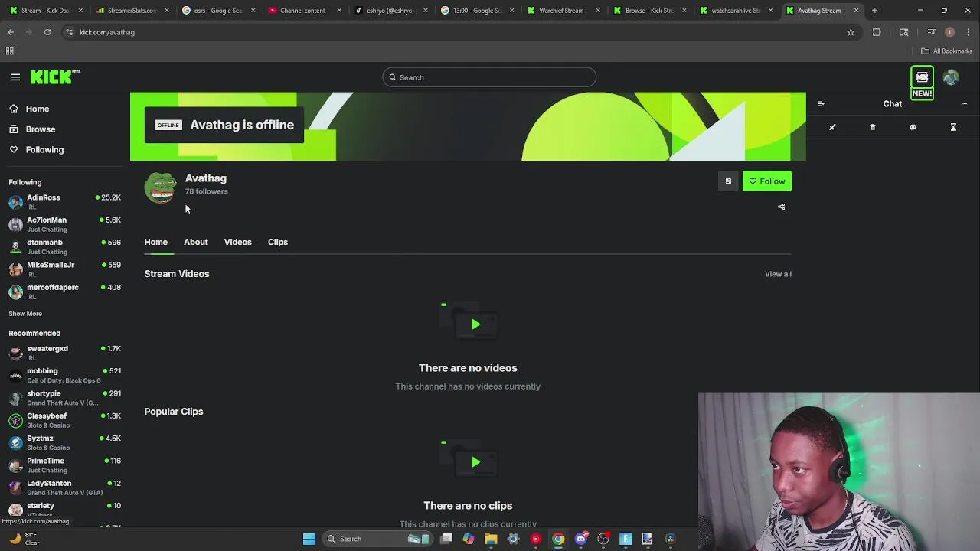
Task: Open a new browser tab
Action: tap(874, 11)
